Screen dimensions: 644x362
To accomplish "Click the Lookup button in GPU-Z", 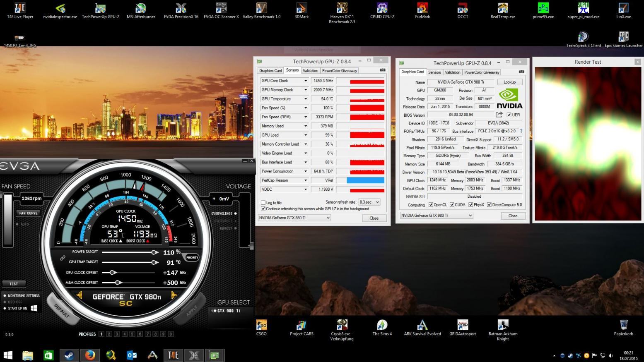I will click(510, 82).
